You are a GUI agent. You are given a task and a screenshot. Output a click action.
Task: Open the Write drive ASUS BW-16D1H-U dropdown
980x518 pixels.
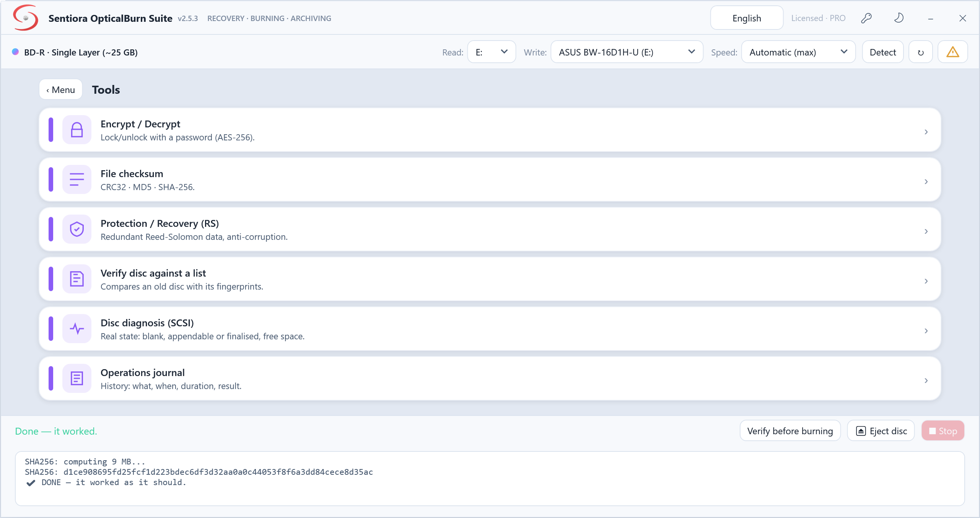tap(627, 52)
